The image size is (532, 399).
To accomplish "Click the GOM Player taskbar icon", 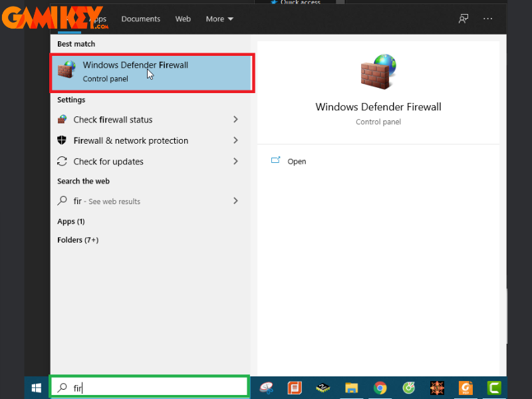I will 408,388.
